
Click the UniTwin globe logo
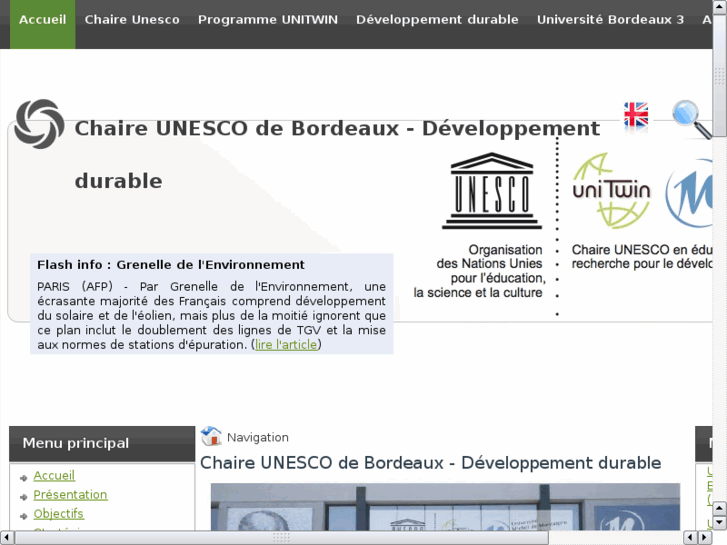point(611,190)
